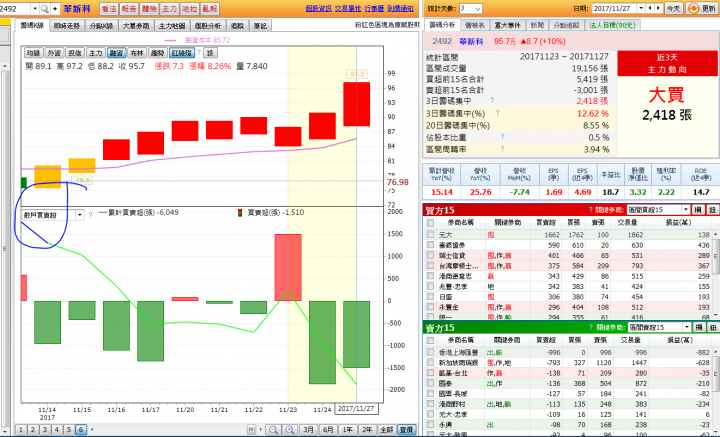Select chart layout preset 1
720x437 pixels.
[x=21, y=430]
